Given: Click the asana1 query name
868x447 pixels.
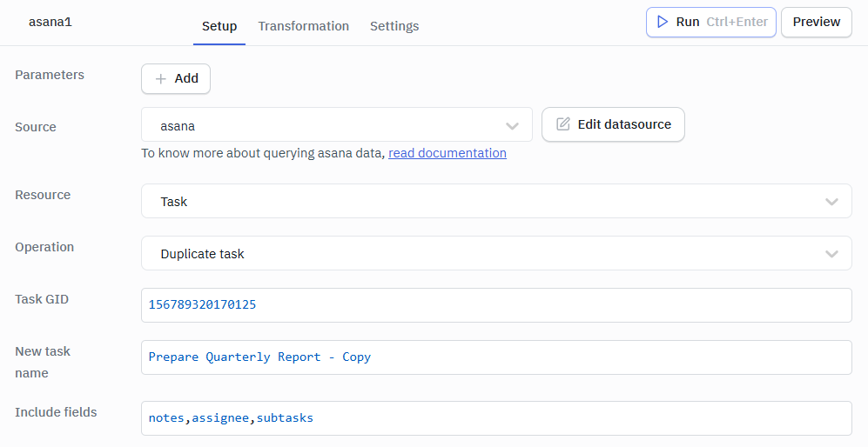Looking at the screenshot, I should click(50, 22).
